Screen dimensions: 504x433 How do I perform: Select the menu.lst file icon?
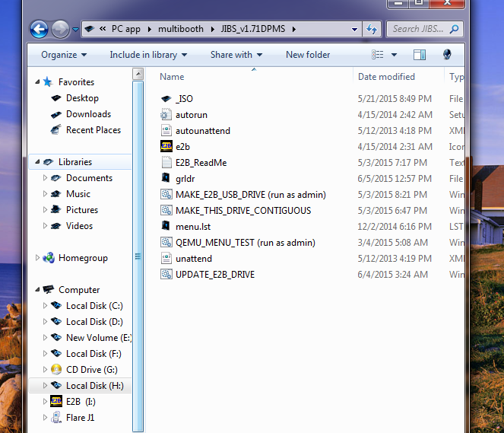pos(166,225)
